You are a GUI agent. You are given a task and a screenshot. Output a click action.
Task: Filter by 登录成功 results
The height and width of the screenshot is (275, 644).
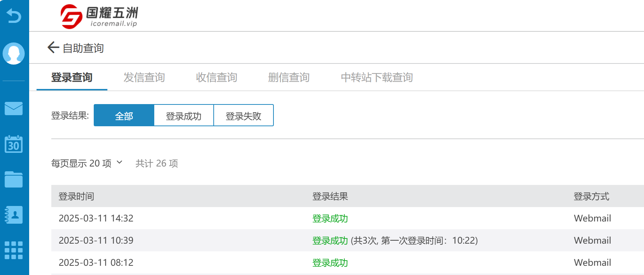(184, 116)
